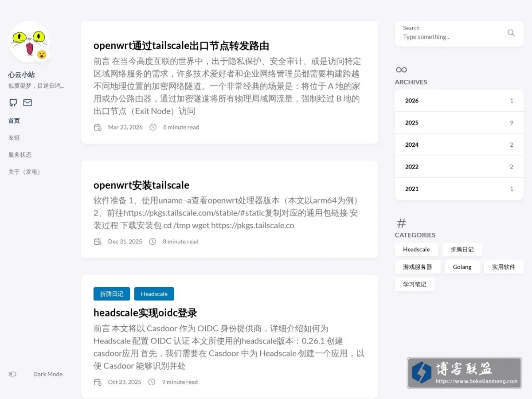This screenshot has width=532, height=399.
Task: Open the 2024 archive
Action: (x=459, y=145)
